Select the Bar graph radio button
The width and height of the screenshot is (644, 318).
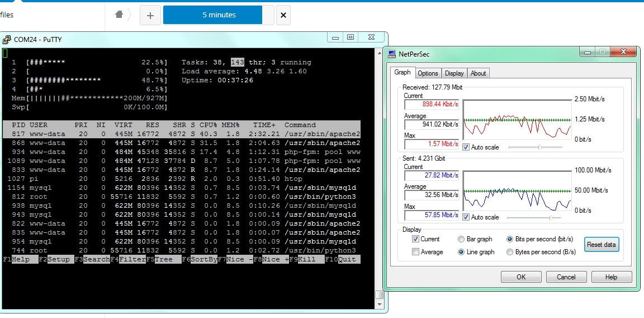pos(461,239)
